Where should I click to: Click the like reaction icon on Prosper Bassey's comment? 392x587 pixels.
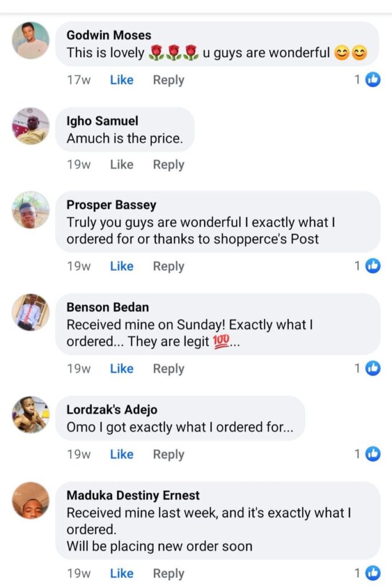tap(373, 265)
